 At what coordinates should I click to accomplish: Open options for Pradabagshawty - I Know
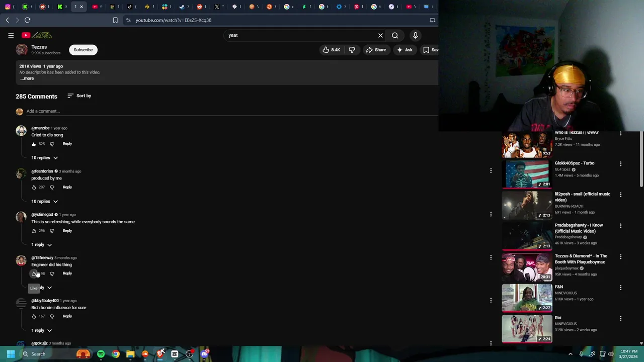coord(620,226)
